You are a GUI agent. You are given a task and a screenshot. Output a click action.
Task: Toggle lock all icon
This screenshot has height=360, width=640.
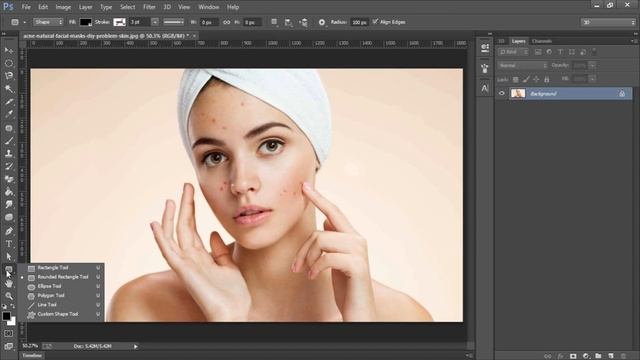(547, 79)
